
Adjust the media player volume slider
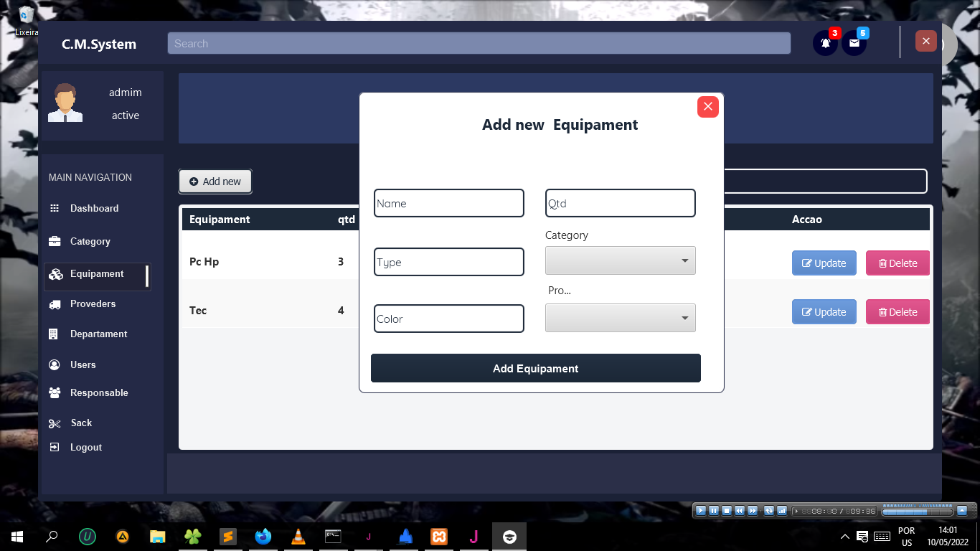point(917,511)
